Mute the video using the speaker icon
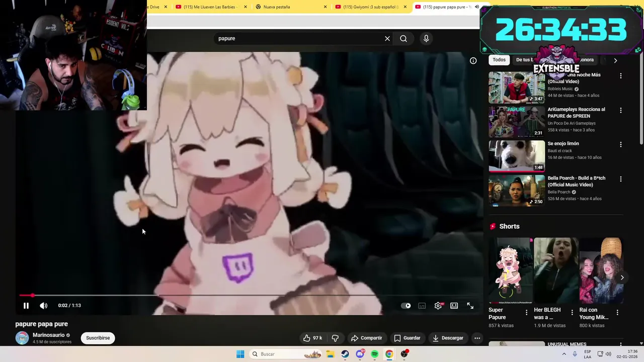Screen dimensions: 644x362 44,306
